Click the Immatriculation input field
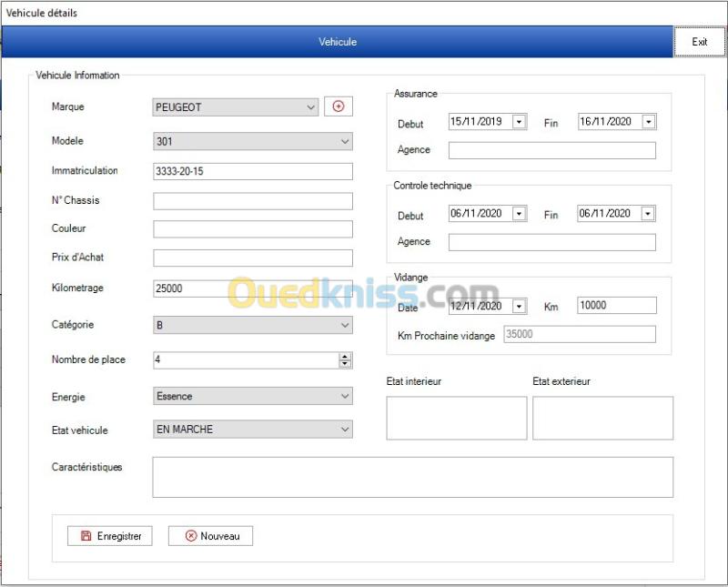 pos(253,171)
